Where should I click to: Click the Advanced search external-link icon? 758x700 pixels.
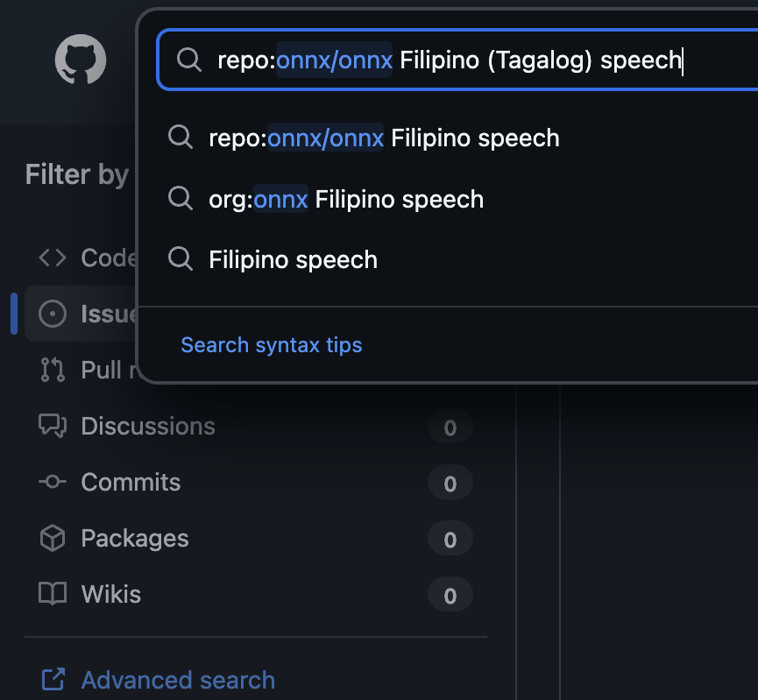click(53, 680)
